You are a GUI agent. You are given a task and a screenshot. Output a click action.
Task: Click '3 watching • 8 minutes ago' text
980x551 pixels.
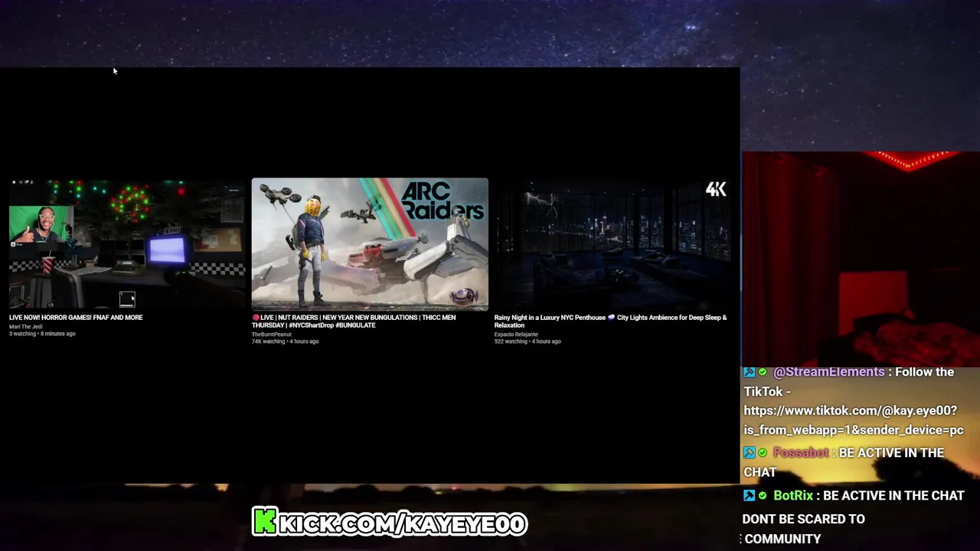click(x=42, y=334)
